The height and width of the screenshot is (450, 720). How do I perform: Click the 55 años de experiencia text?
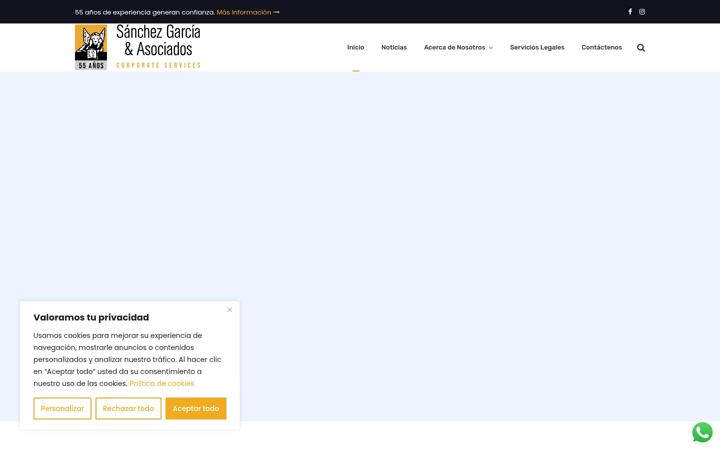(x=145, y=12)
